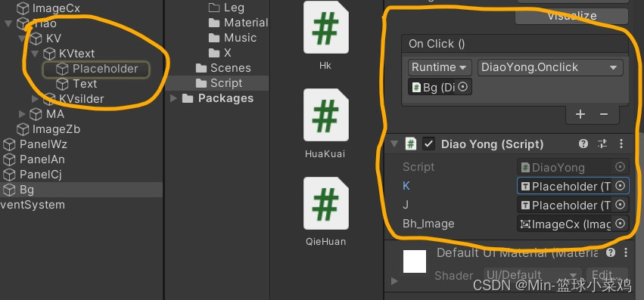Viewport: 644px width, 300px height.
Task: Open the DiaoYong.Onclick function dropdown
Action: tap(550, 67)
